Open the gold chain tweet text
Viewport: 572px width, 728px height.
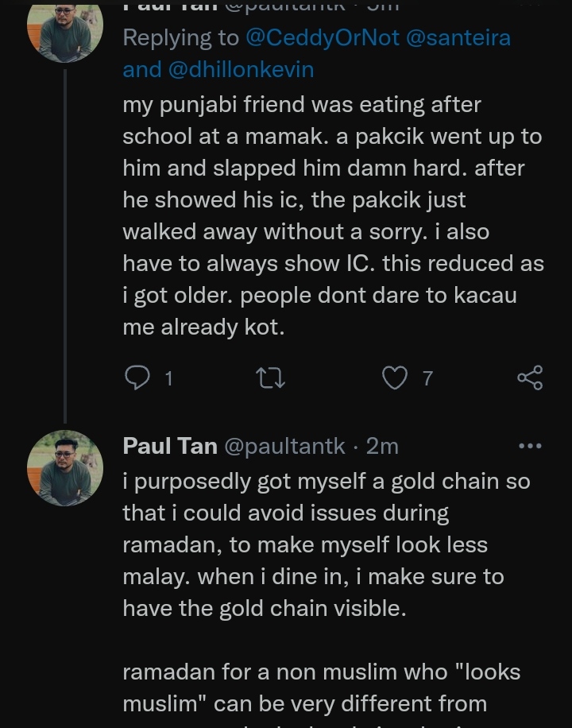pos(326,544)
